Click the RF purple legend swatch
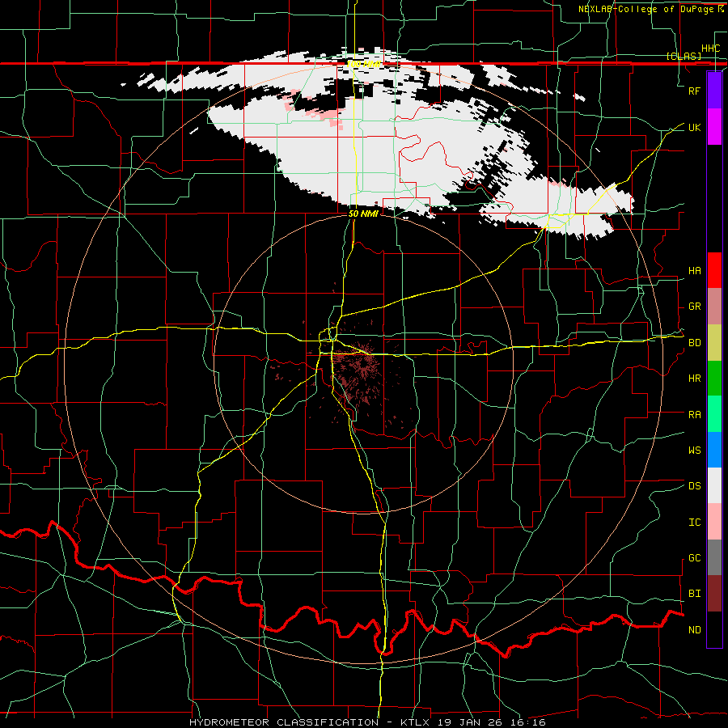 coord(714,91)
